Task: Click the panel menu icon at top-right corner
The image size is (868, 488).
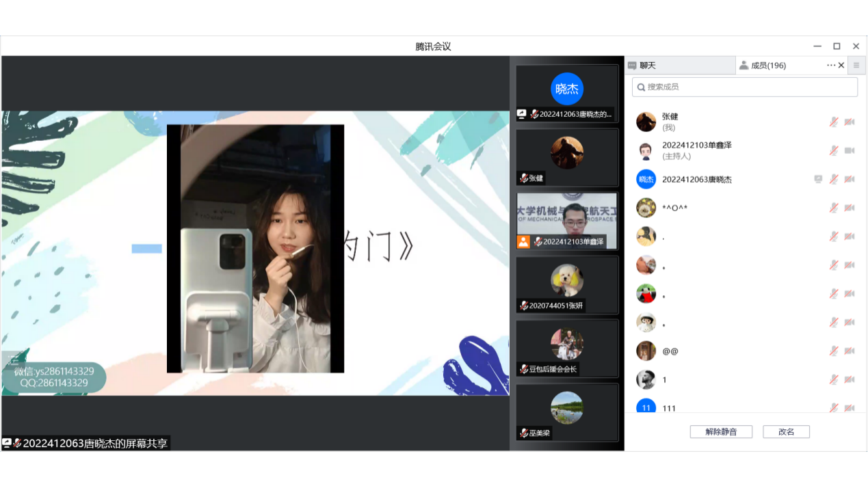Action: [x=856, y=66]
